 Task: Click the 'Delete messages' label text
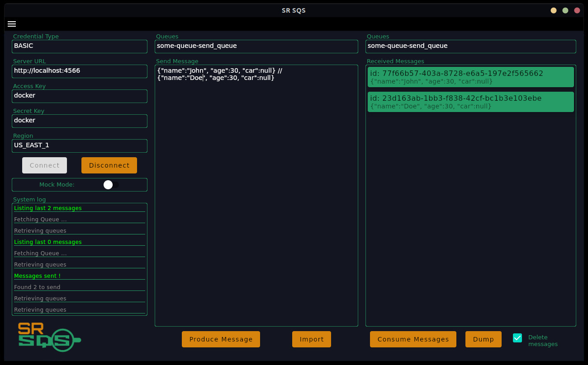pyautogui.click(x=543, y=341)
